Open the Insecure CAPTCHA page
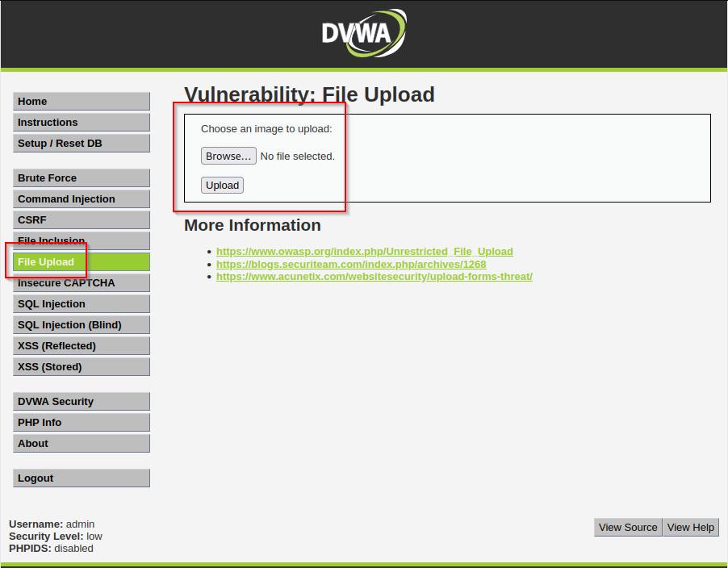 click(82, 282)
